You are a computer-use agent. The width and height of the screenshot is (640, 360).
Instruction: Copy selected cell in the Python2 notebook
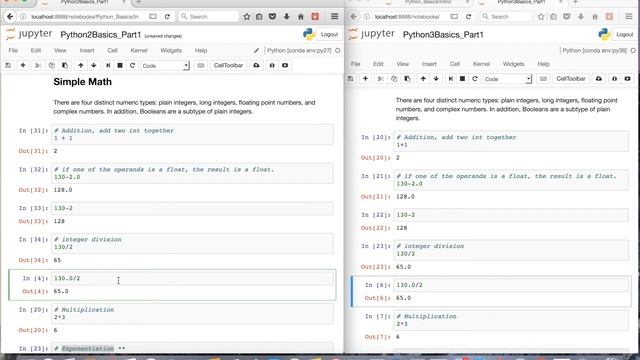pyautogui.click(x=51, y=65)
